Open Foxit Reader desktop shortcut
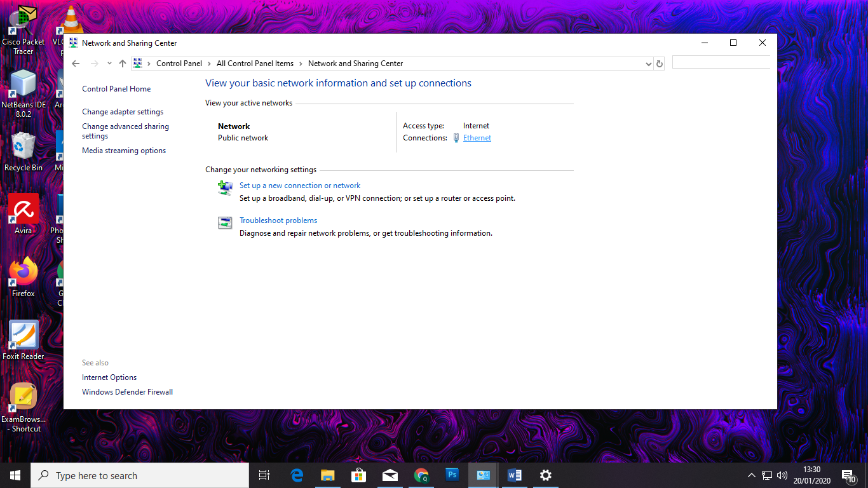The width and height of the screenshot is (868, 488). (x=24, y=340)
